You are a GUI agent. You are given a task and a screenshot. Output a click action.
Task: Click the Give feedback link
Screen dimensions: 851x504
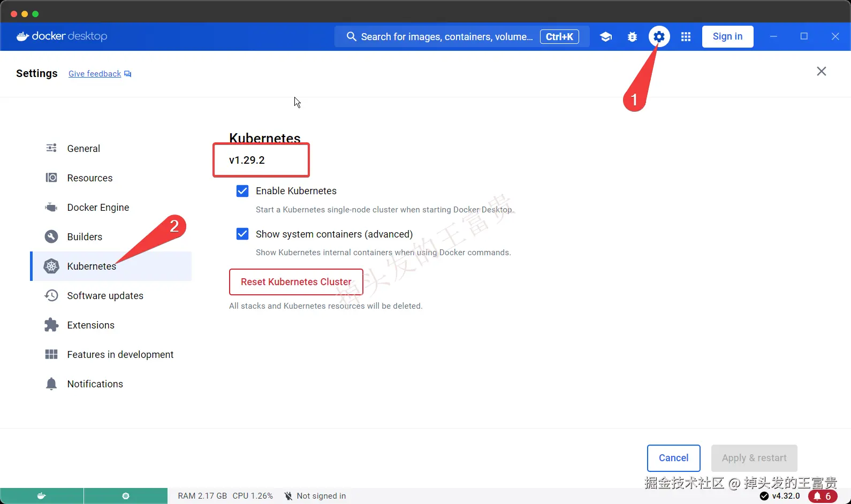pos(95,74)
